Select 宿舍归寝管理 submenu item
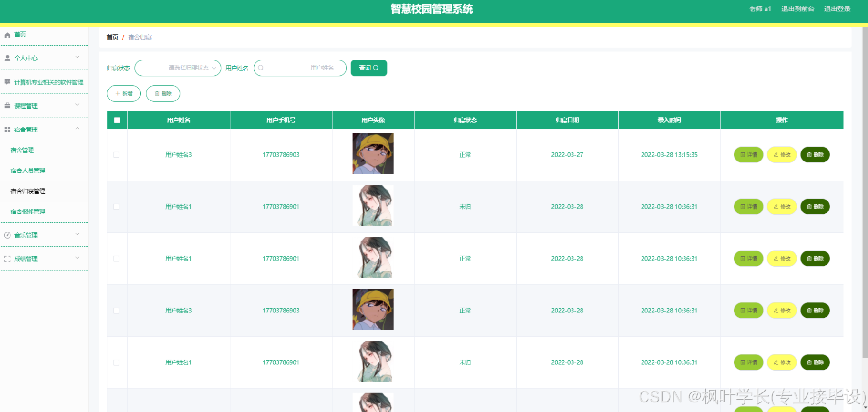Screen dimensions: 868x412 pyautogui.click(x=28, y=191)
